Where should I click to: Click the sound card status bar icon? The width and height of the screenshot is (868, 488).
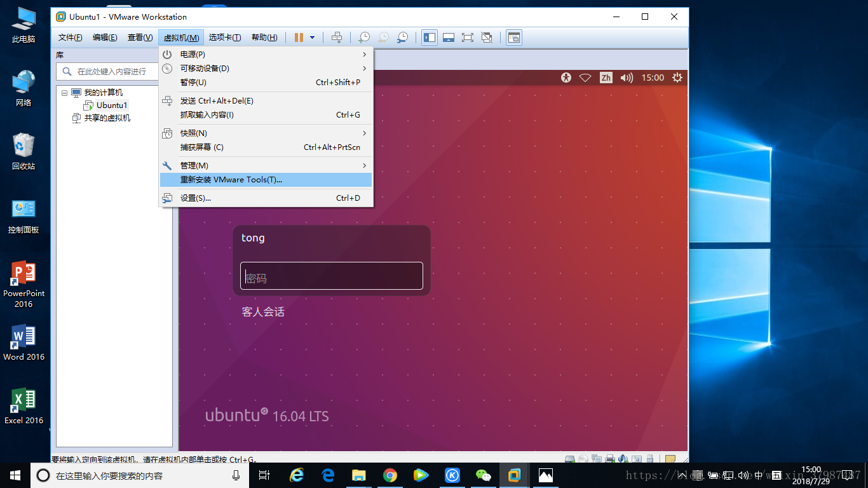(623, 459)
